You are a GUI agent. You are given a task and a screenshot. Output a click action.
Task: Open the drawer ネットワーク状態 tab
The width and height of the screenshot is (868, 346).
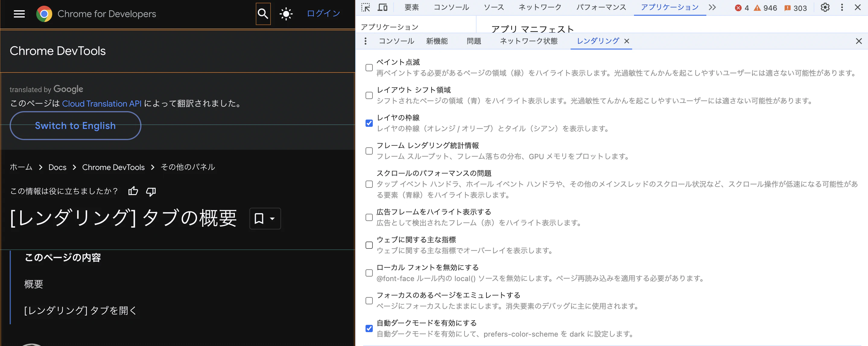pos(529,41)
